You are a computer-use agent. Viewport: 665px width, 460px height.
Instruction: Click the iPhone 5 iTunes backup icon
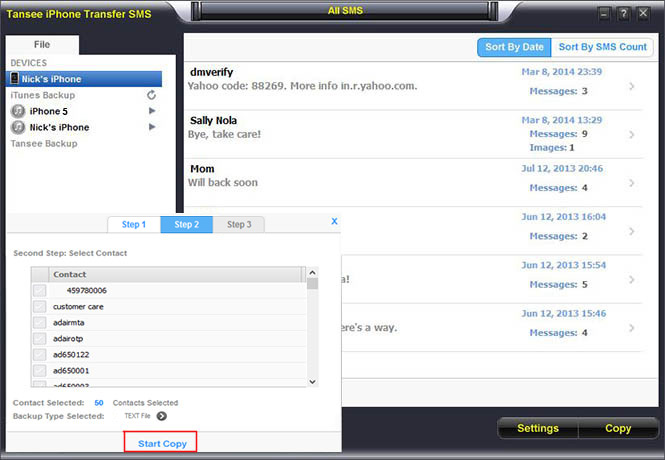pos(18,111)
